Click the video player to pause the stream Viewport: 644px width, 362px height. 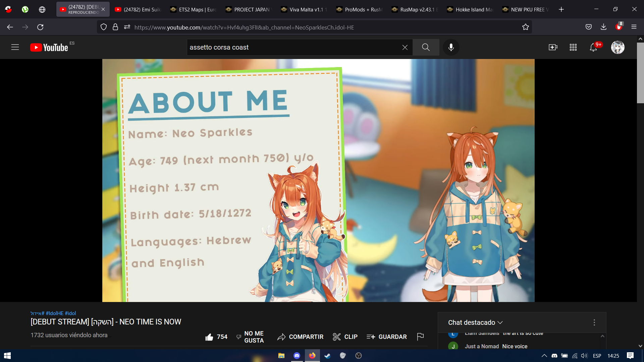[x=318, y=180]
